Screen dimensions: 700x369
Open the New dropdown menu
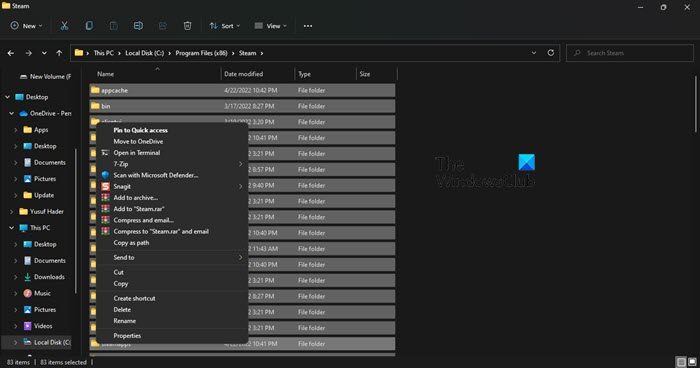click(27, 26)
